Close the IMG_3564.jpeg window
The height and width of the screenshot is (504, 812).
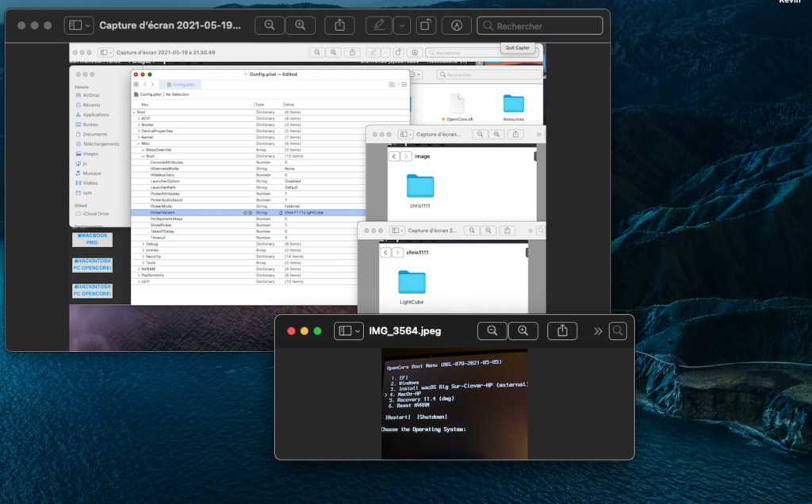291,331
